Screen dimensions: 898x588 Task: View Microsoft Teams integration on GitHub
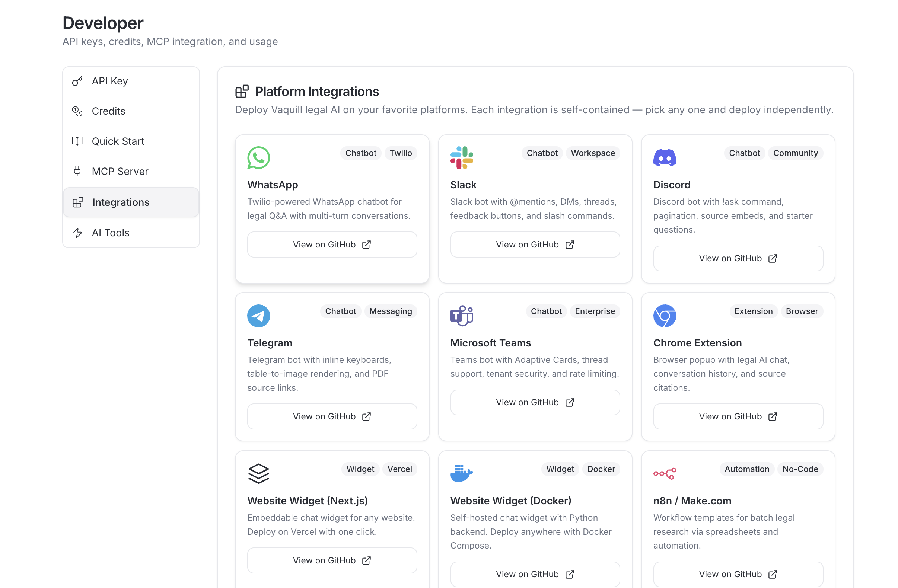(535, 402)
